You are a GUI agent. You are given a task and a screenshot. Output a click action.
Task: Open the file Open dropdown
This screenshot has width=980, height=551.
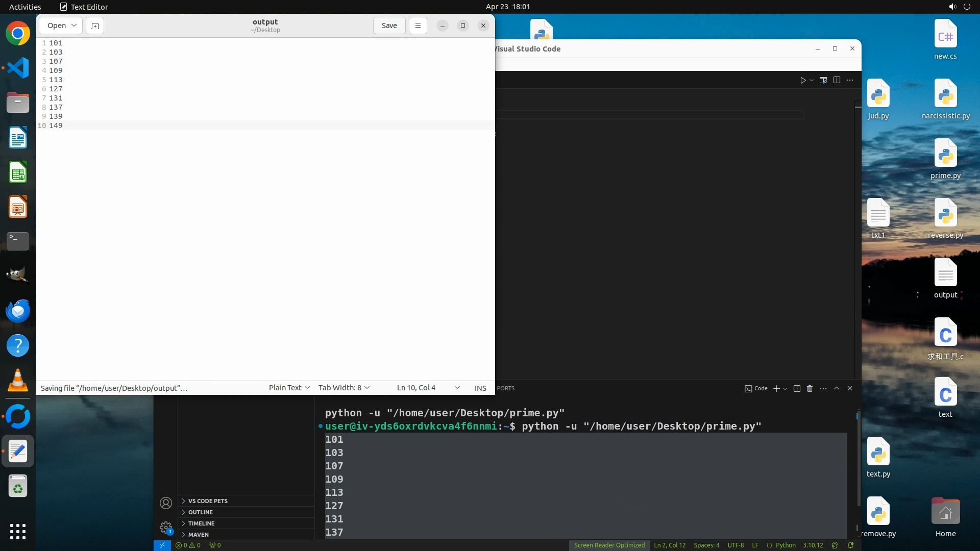click(61, 26)
